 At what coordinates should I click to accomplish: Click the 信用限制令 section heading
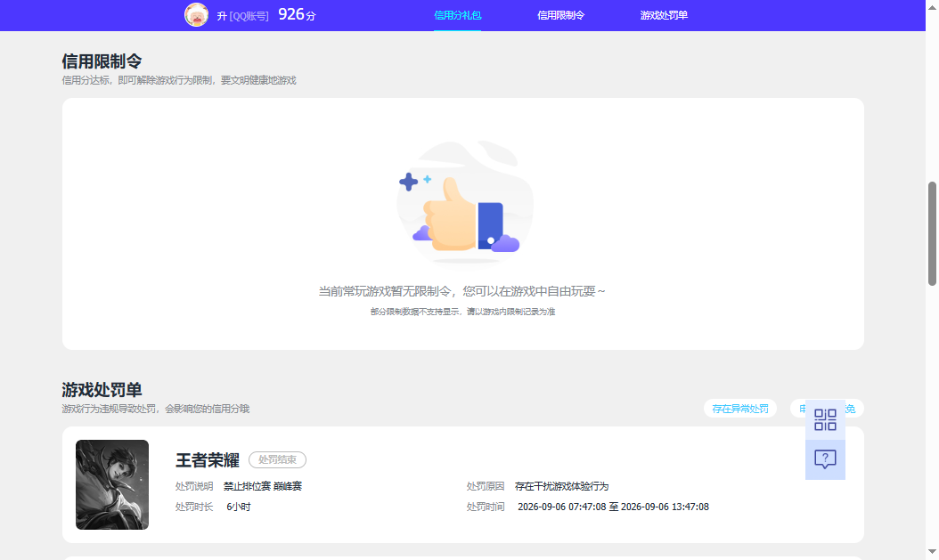(102, 61)
